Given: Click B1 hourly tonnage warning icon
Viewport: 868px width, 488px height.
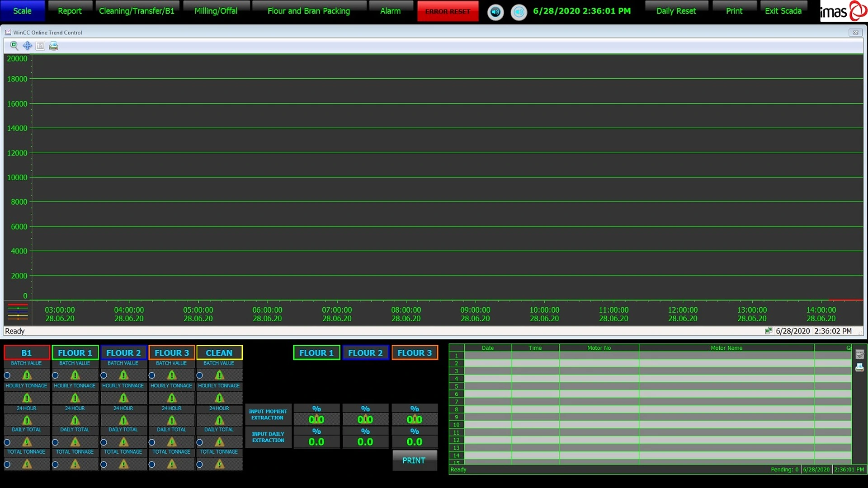Looking at the screenshot, I should coord(27,398).
